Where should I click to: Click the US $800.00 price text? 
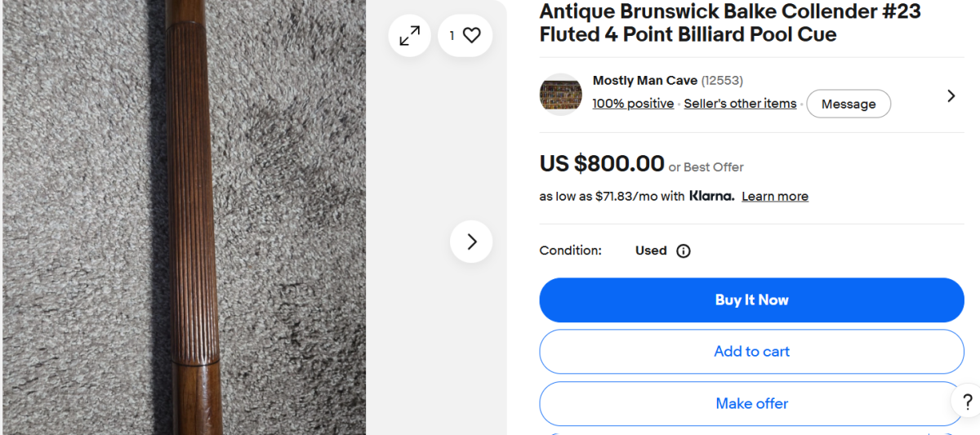602,163
